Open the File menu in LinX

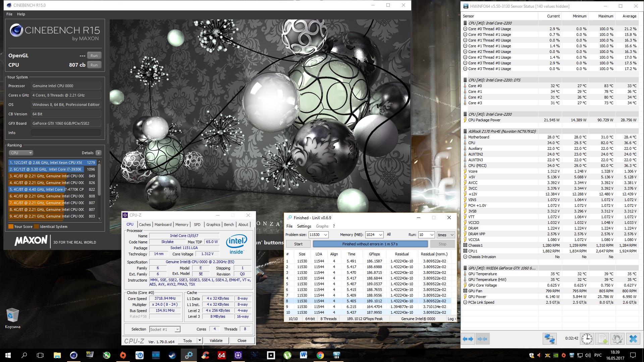[x=289, y=226]
